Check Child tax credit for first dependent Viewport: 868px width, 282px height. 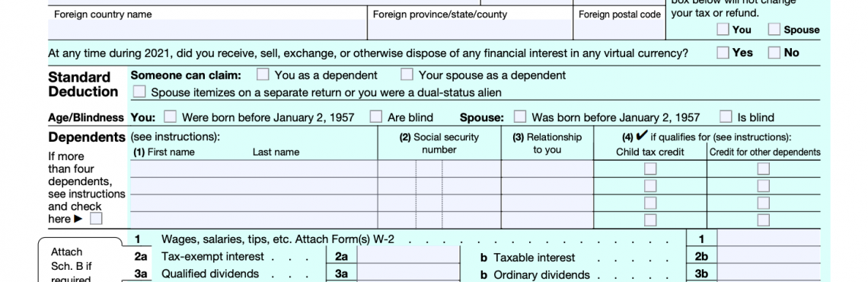pyautogui.click(x=650, y=168)
